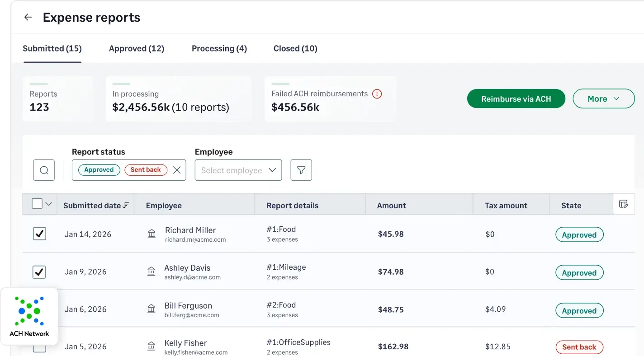
Task: Switch to the Approved (12) tab
Action: [137, 48]
